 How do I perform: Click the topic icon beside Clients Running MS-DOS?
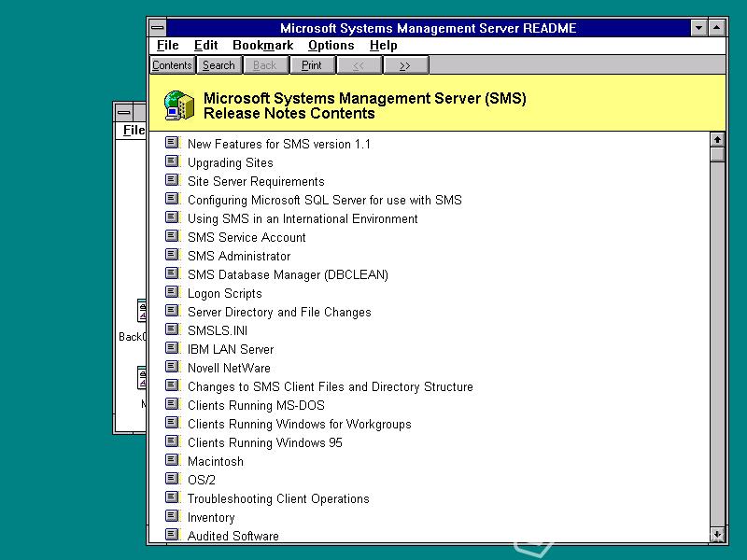173,404
